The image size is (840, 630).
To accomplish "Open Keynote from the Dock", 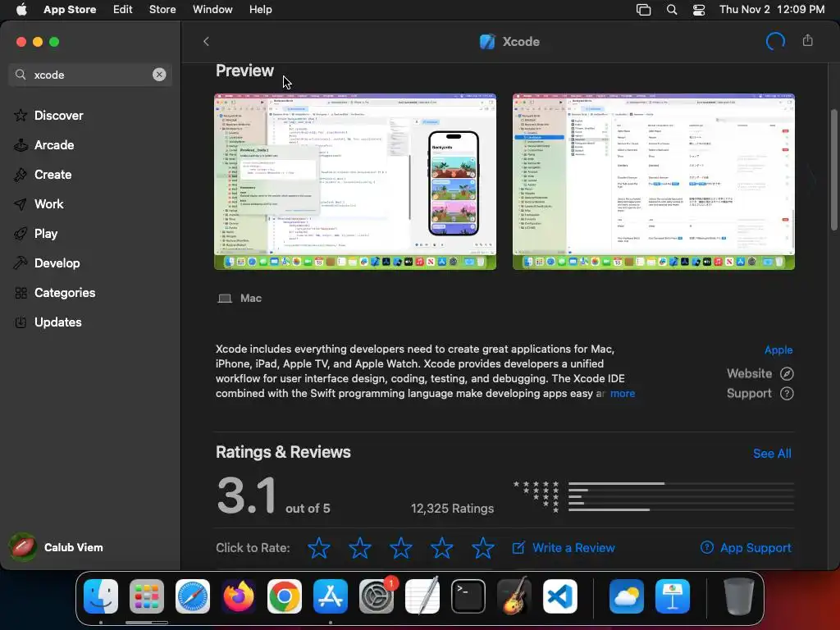I will (x=673, y=596).
